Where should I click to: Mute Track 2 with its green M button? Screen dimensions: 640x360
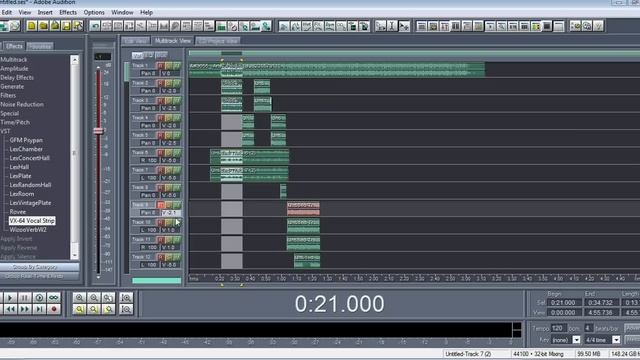click(x=176, y=83)
